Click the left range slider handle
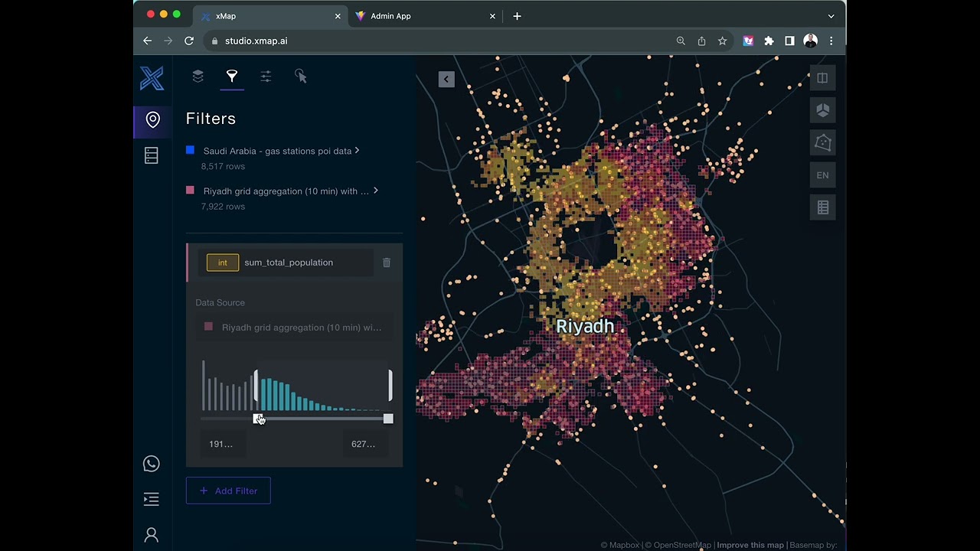The width and height of the screenshot is (980, 551). pyautogui.click(x=258, y=419)
